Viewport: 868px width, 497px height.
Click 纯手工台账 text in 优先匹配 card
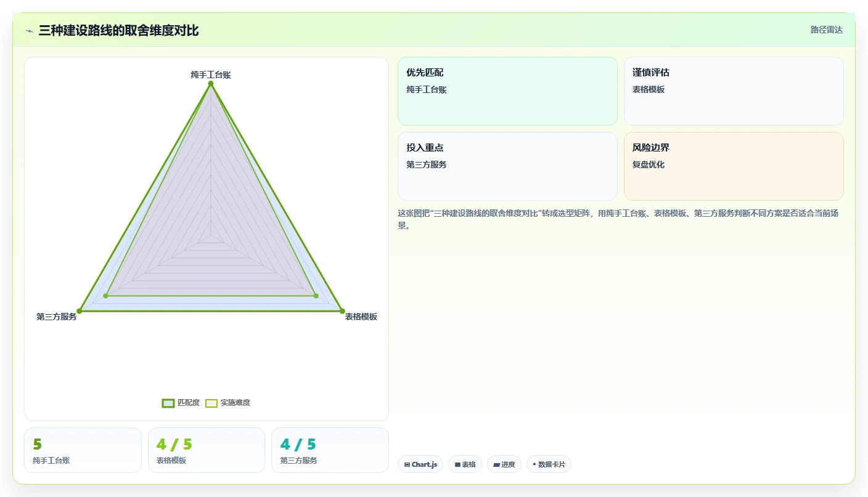[x=427, y=90]
